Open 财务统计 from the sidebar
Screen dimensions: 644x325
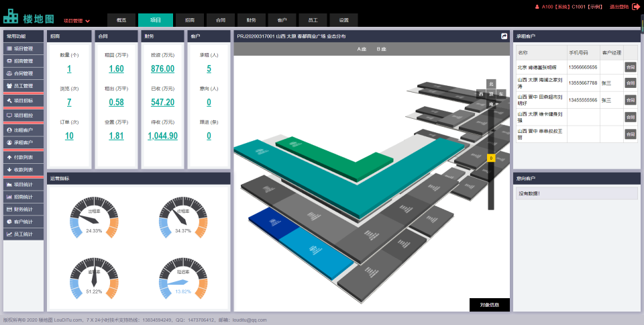pos(23,210)
